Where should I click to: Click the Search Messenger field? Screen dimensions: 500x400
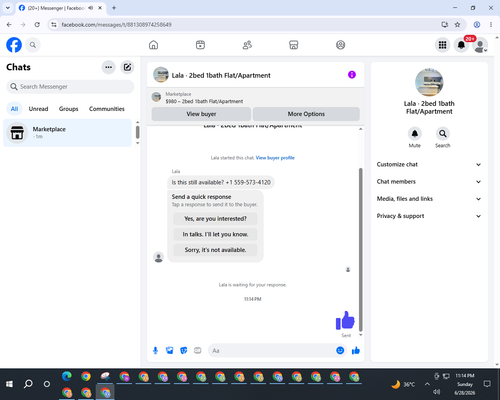coord(70,87)
